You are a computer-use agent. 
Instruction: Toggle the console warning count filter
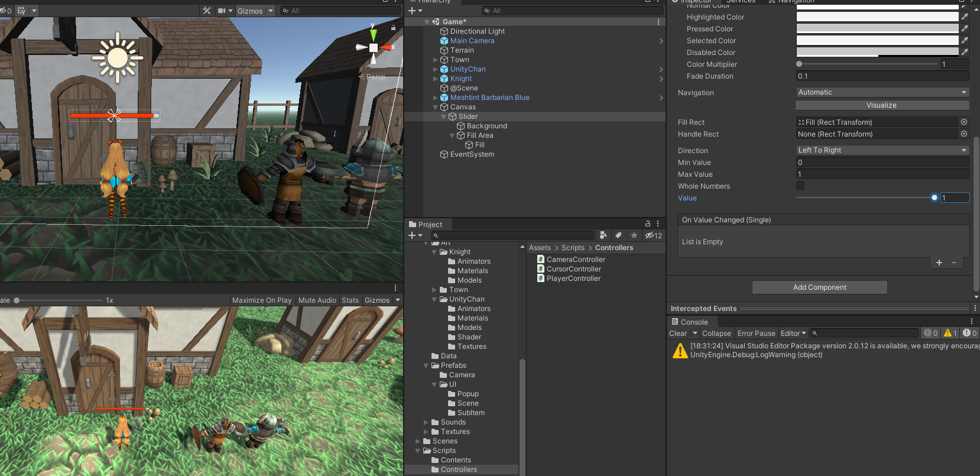[x=950, y=333]
